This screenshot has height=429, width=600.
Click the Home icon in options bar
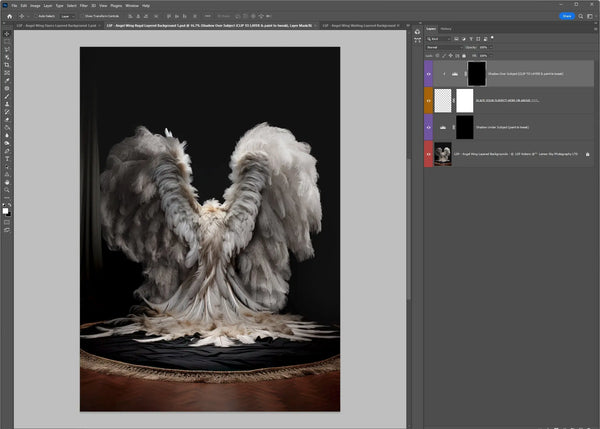click(8, 17)
